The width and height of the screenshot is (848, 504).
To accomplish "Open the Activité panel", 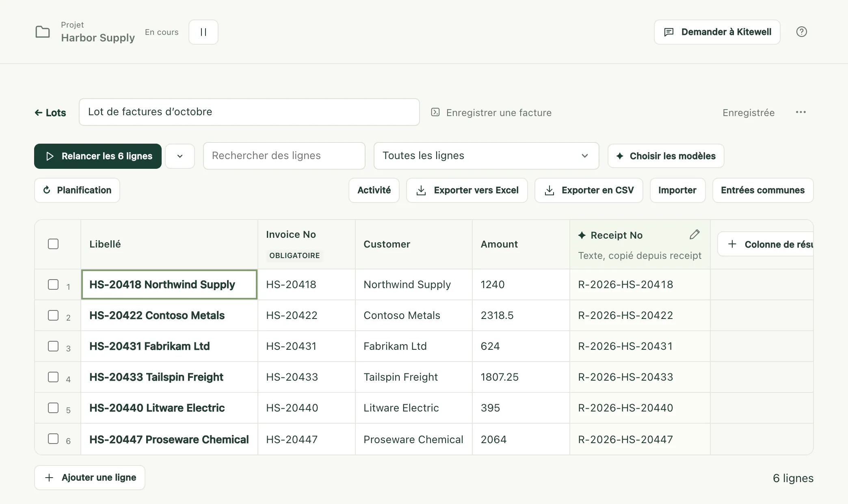I will coord(374,190).
